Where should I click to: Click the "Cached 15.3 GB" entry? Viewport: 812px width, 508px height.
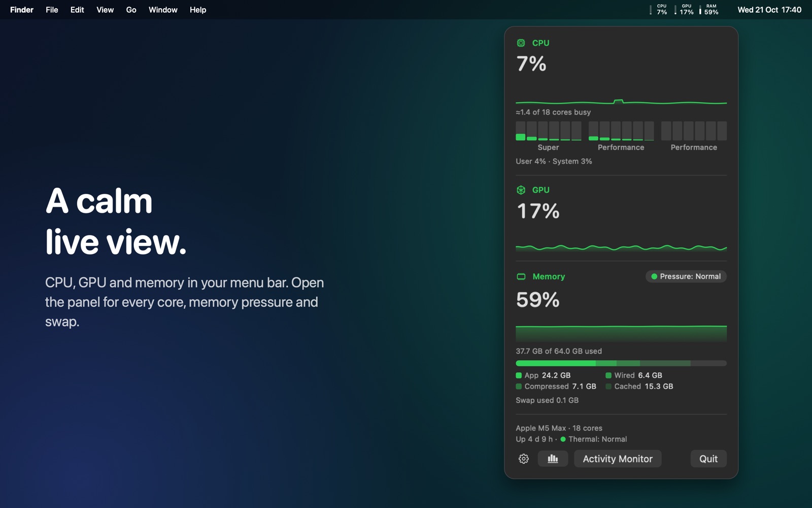click(x=639, y=387)
